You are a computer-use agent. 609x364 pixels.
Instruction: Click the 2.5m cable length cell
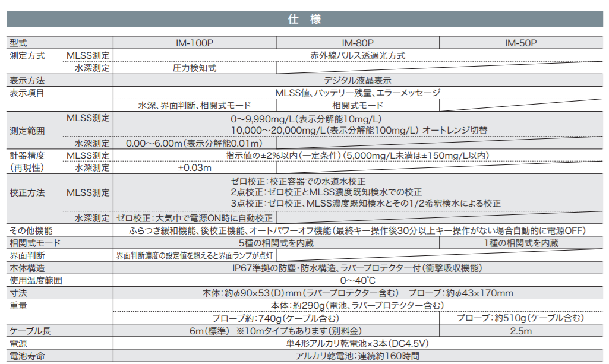(x=520, y=331)
